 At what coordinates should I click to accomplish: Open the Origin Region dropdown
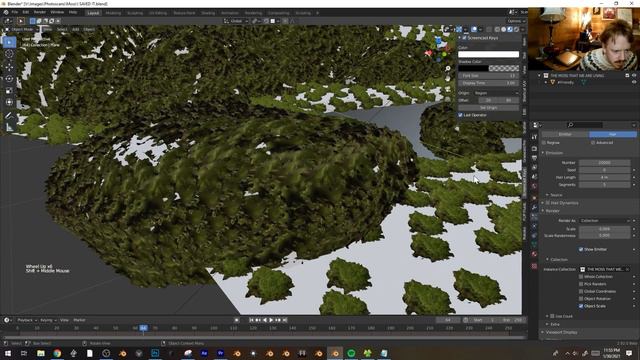pyautogui.click(x=496, y=93)
